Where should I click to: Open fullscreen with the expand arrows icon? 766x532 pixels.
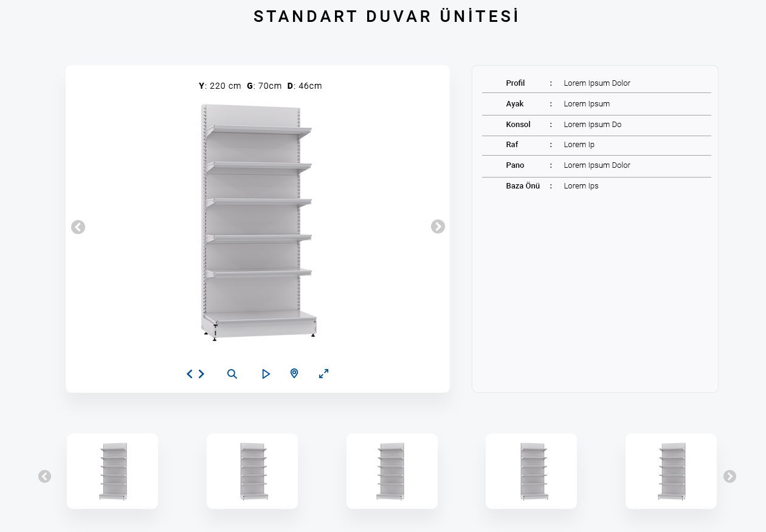point(324,374)
